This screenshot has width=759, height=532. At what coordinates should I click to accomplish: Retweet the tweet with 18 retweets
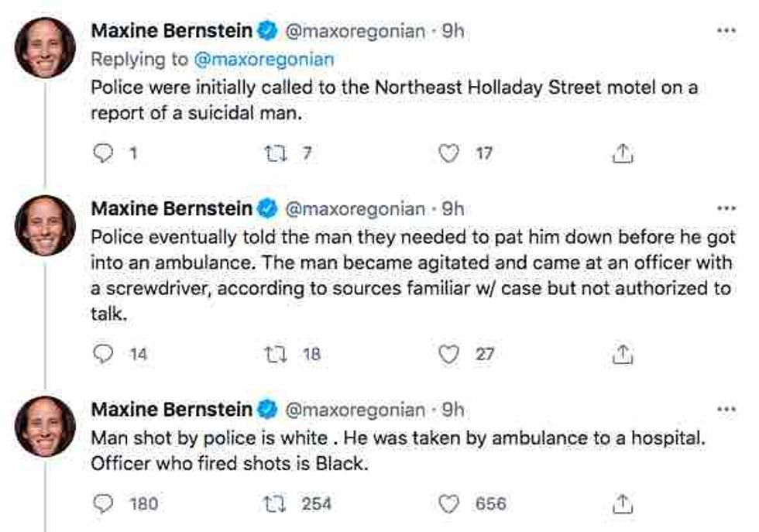(x=276, y=354)
